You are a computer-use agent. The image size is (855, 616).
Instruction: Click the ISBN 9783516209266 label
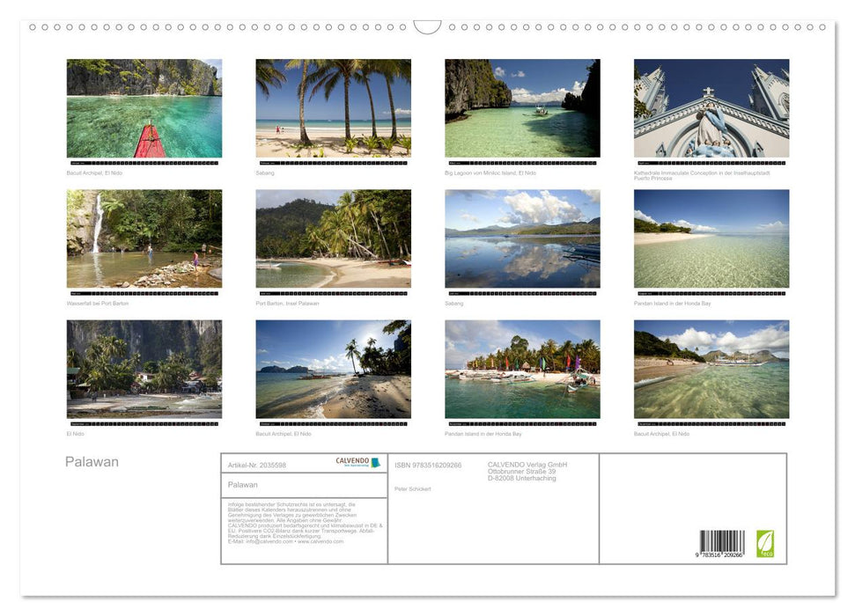tap(429, 466)
